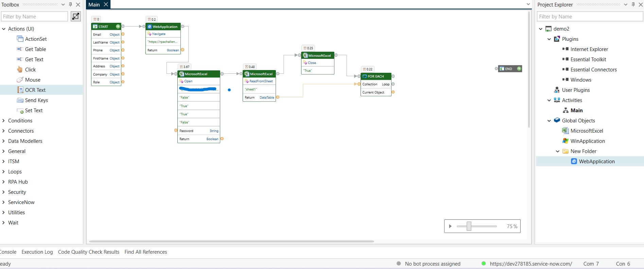Select ActionSet icon in Toolbox
The height and width of the screenshot is (269, 644).
pyautogui.click(x=20, y=39)
